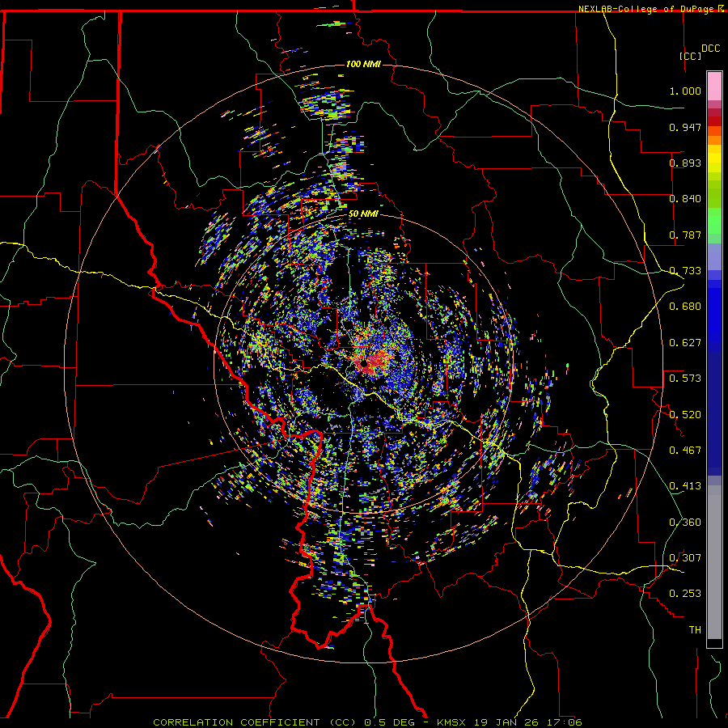728x728 pixels.
Task: Click the NEXLAB-College of DuPage credit text
Action: tap(648, 9)
